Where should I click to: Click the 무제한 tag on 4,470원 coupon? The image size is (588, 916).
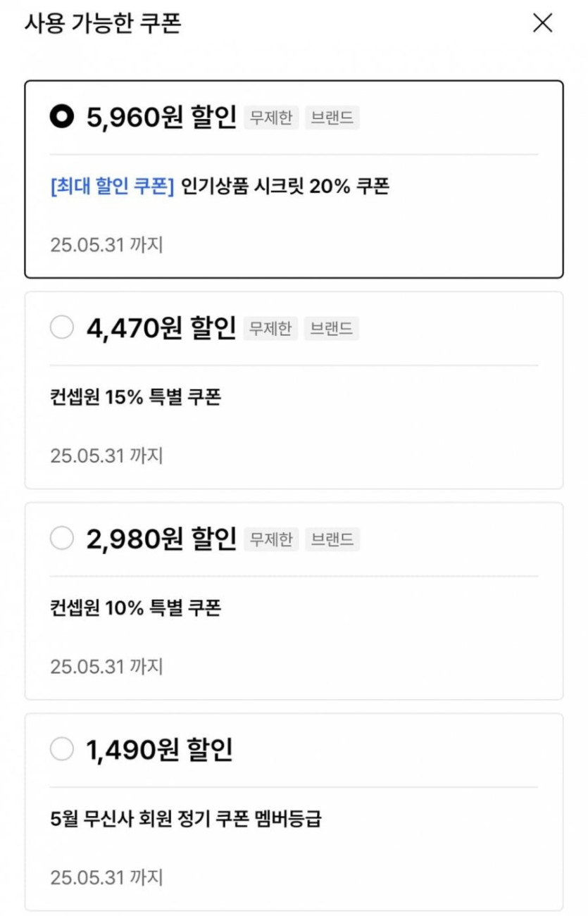271,328
